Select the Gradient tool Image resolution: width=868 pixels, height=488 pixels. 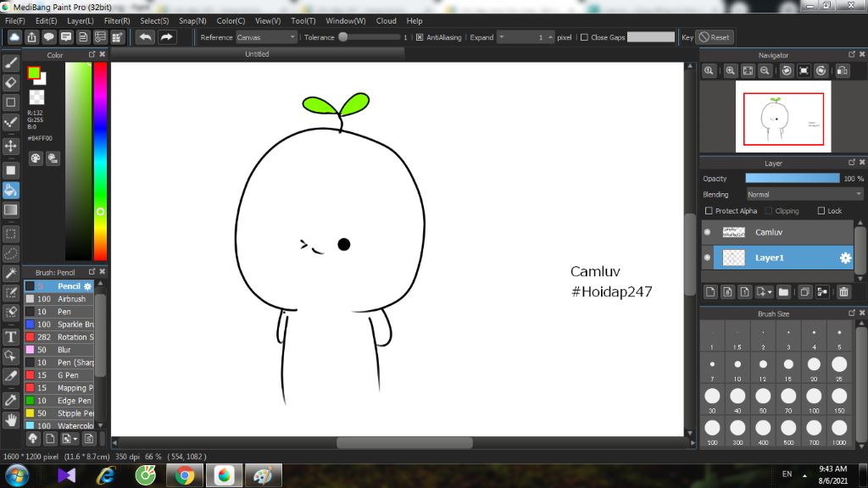(10, 210)
